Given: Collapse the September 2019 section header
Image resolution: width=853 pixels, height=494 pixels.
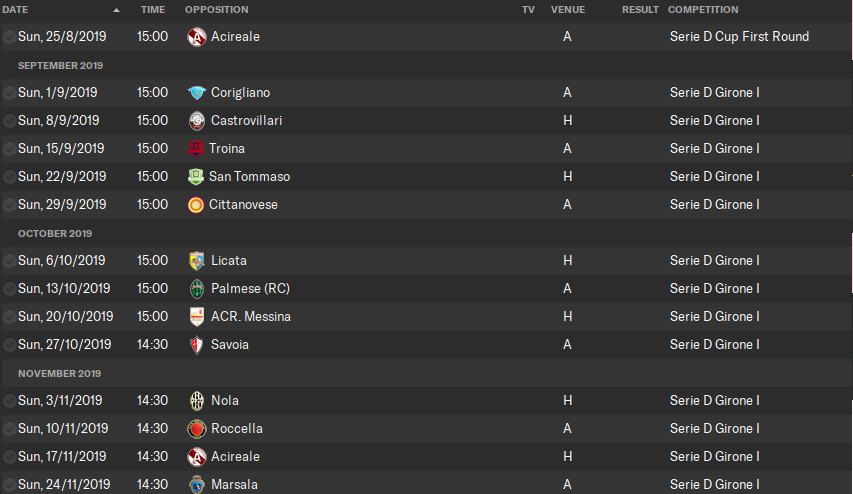Looking at the screenshot, I should (x=61, y=65).
